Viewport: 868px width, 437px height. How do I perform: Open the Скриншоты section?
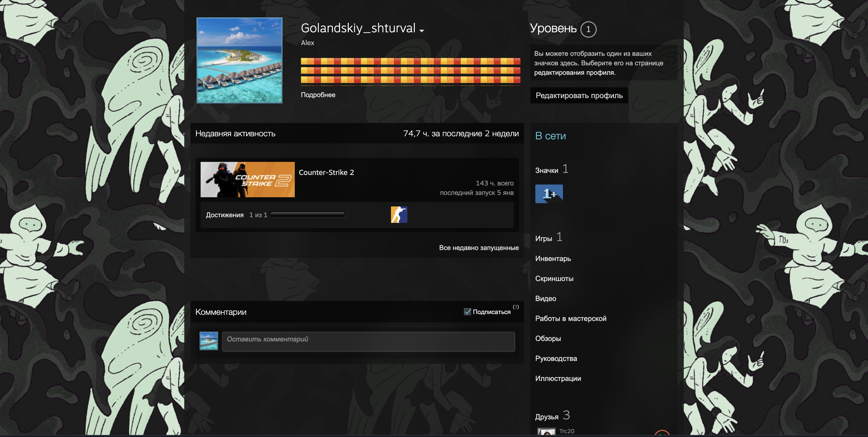coord(554,278)
